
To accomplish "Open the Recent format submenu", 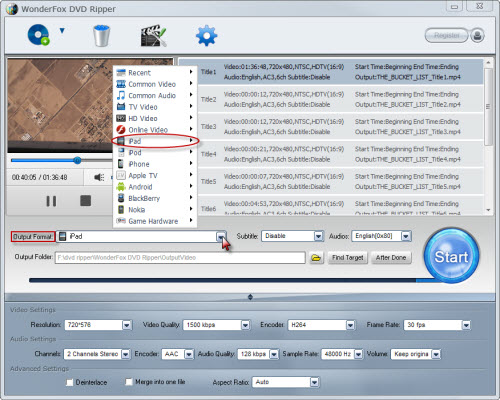I will coord(155,73).
